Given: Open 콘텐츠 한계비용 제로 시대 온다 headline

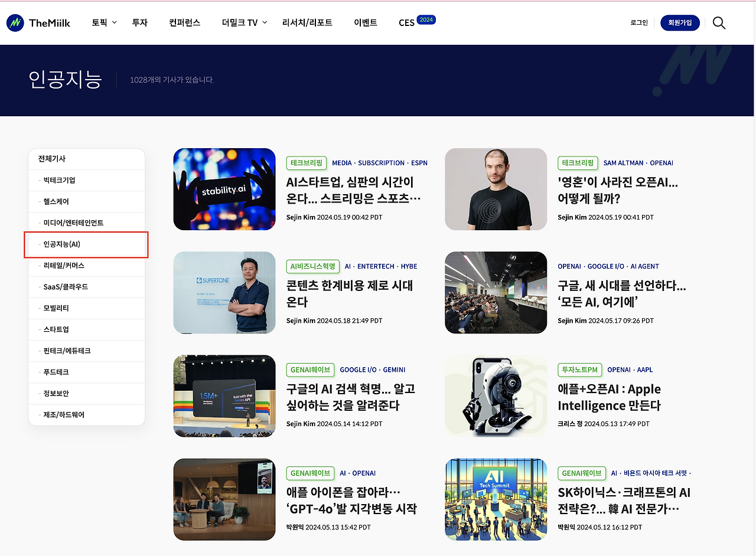Looking at the screenshot, I should (350, 294).
